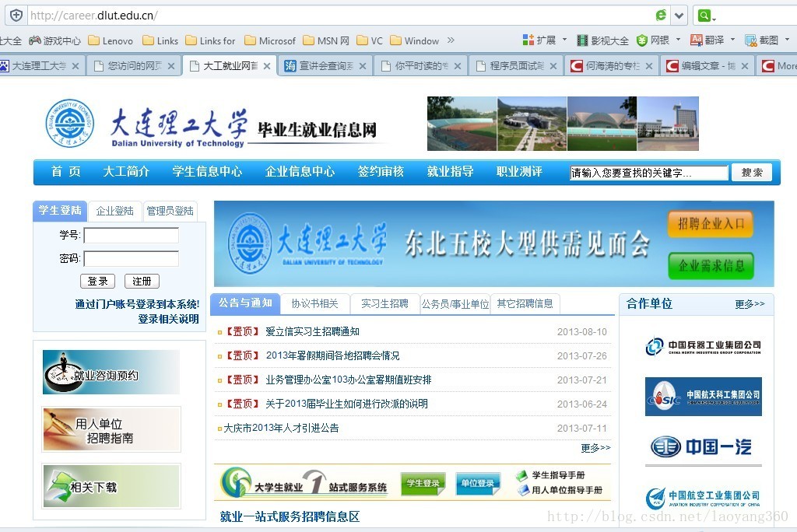This screenshot has width=797, height=532.
Task: Switch to the 企业登陆 login tab
Action: (x=115, y=211)
